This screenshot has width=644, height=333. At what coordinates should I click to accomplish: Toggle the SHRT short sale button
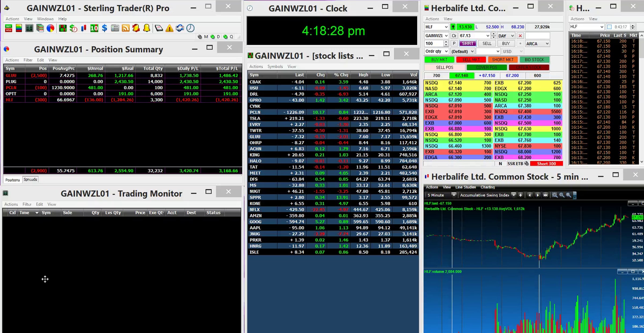pos(467,44)
